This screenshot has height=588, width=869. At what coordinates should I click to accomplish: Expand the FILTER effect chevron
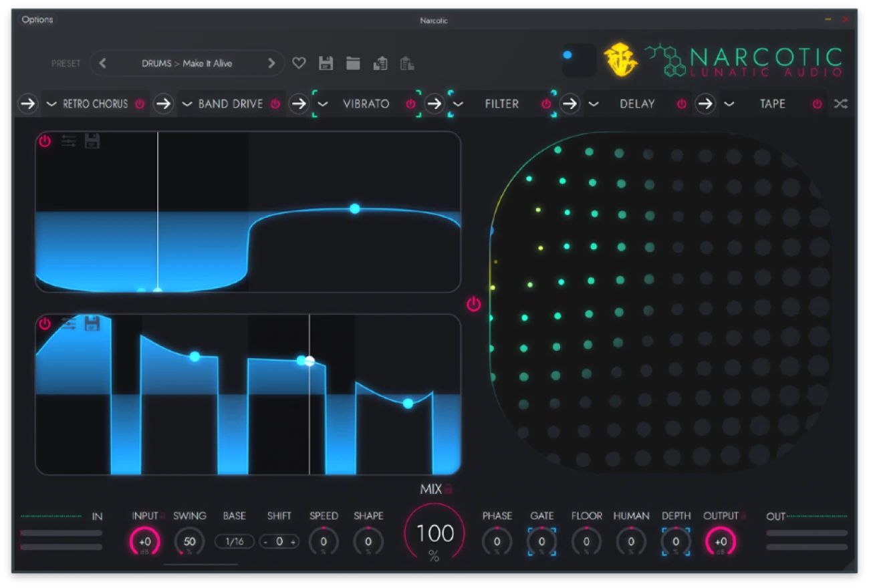click(458, 104)
